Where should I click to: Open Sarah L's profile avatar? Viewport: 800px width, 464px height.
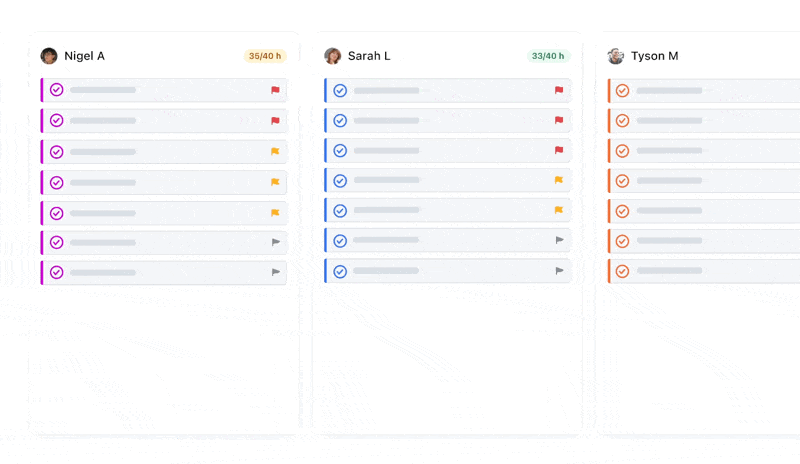pos(333,56)
